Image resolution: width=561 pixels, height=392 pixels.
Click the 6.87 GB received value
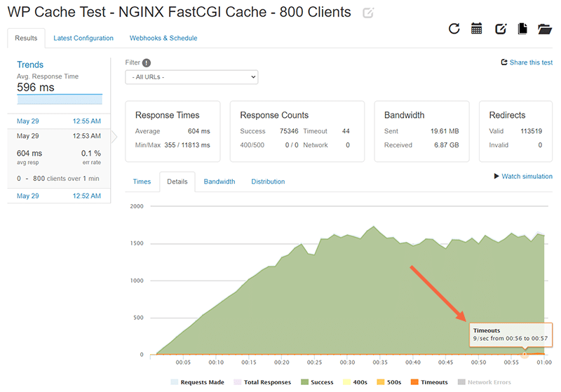click(446, 145)
